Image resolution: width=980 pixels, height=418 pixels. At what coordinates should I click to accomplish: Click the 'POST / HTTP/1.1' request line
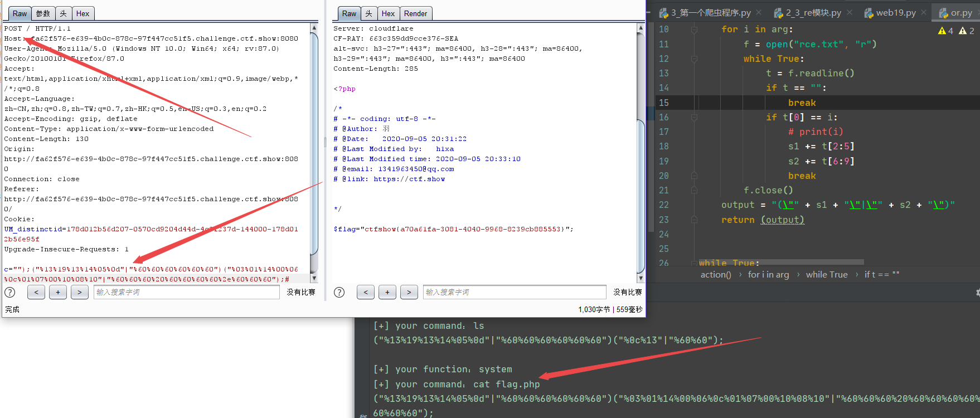point(37,28)
